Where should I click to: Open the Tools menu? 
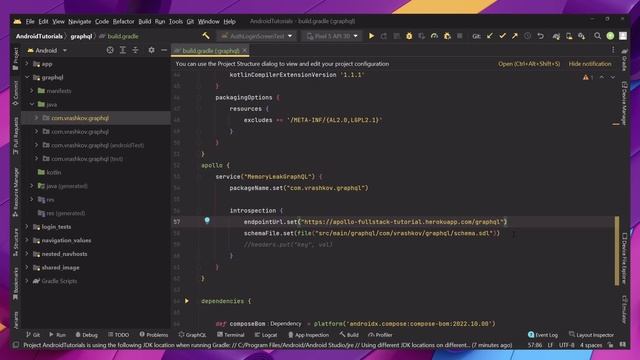[176, 21]
